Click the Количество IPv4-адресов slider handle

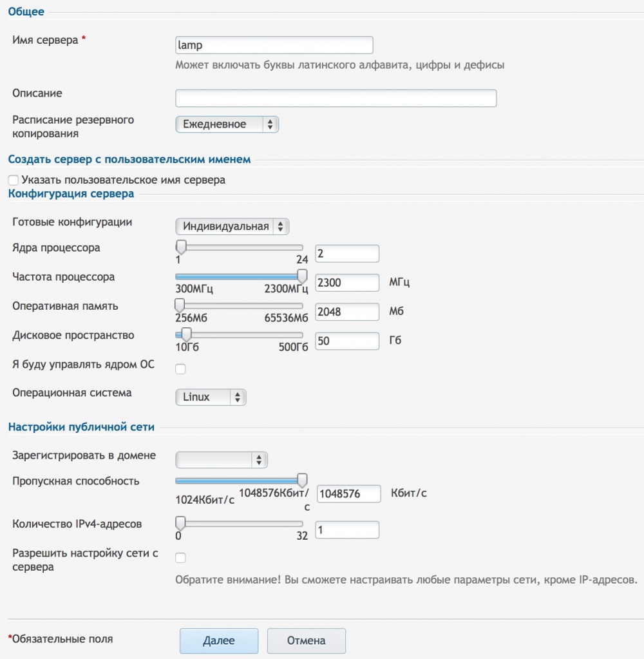[x=180, y=521]
